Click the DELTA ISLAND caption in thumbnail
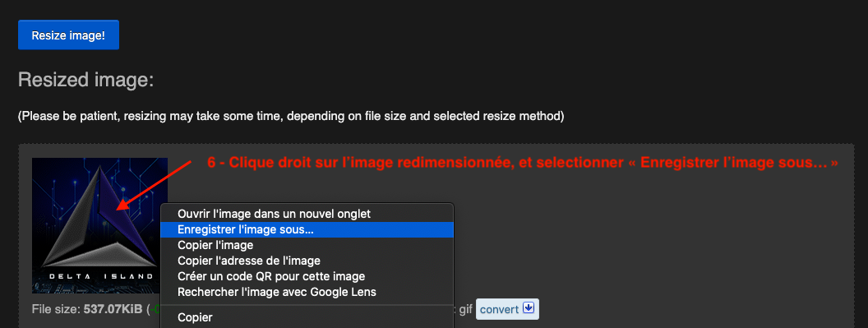The height and width of the screenshot is (328, 868). pos(101,276)
